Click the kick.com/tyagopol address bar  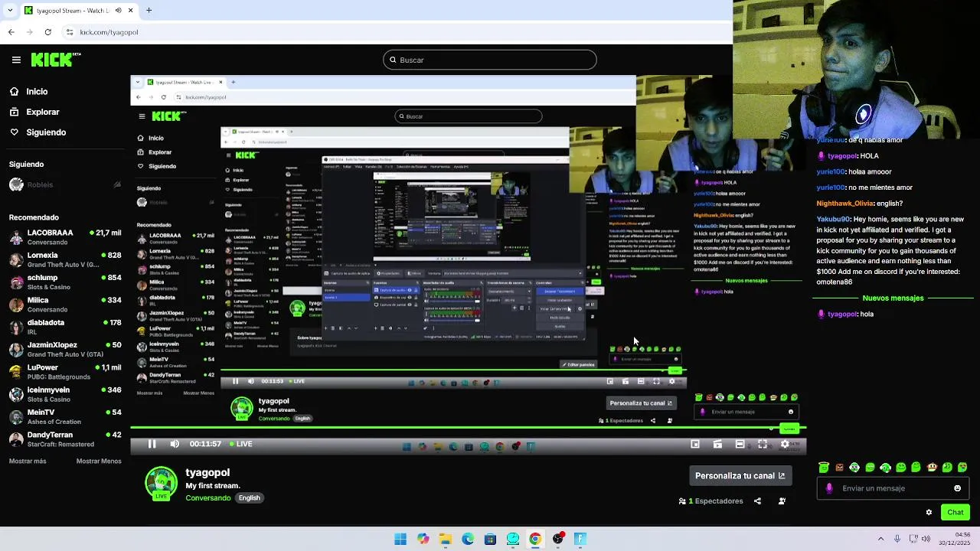tap(109, 32)
